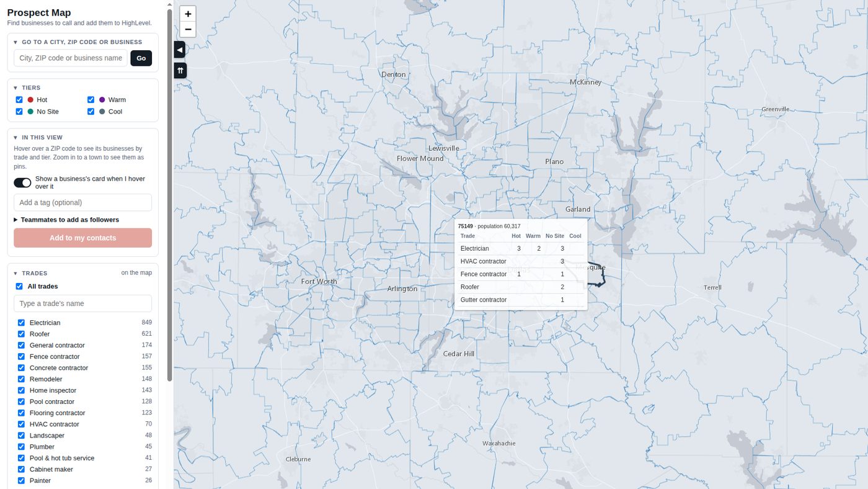Viewport: 868px width, 489px height.
Task: Toggle show business card on hover switch
Action: point(22,182)
